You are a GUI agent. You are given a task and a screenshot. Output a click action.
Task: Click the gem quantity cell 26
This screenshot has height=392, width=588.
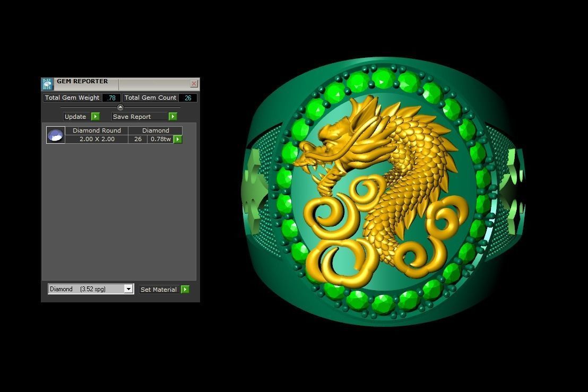tap(138, 139)
